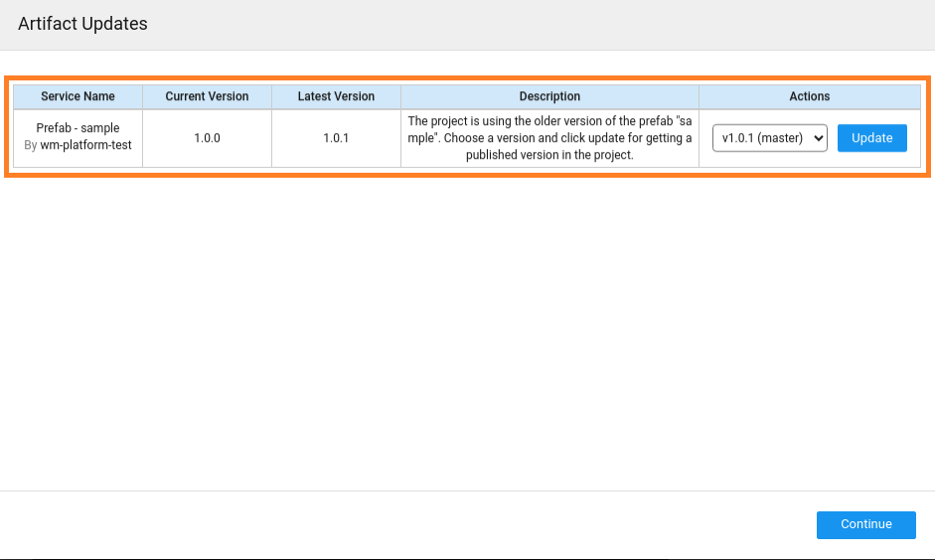Open the v1.0.1 (master) version dropdown
The width and height of the screenshot is (935, 560).
tap(763, 138)
